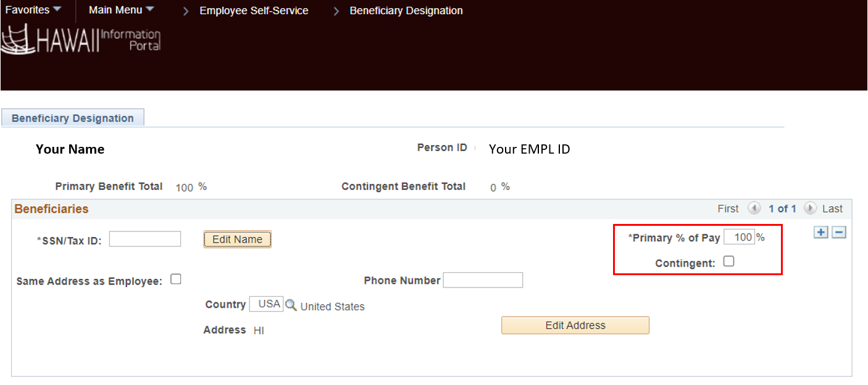The width and height of the screenshot is (868, 385).
Task: Enable the Contingent checkbox
Action: [x=728, y=262]
